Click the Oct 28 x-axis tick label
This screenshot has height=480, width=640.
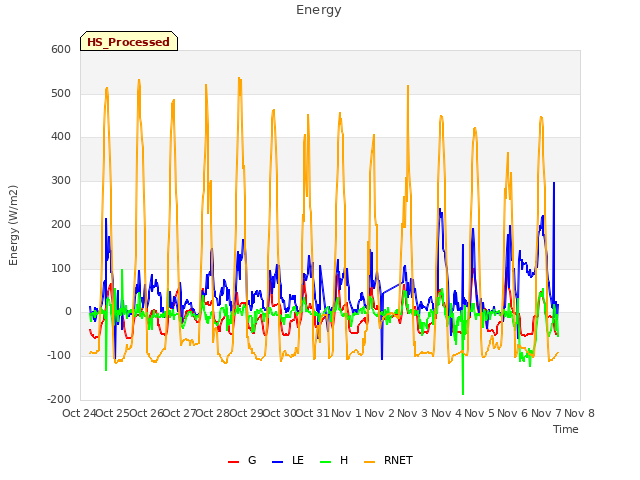click(212, 413)
